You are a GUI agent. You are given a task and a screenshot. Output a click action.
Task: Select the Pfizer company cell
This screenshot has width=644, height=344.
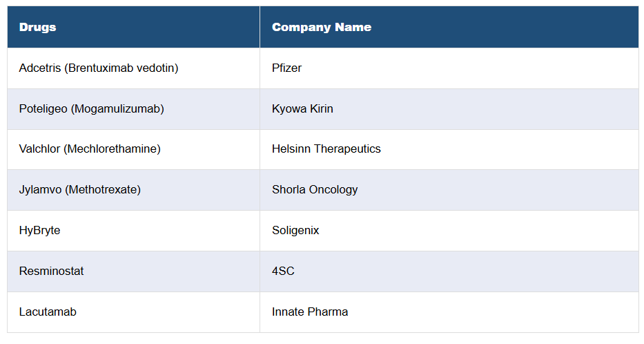tap(286, 68)
